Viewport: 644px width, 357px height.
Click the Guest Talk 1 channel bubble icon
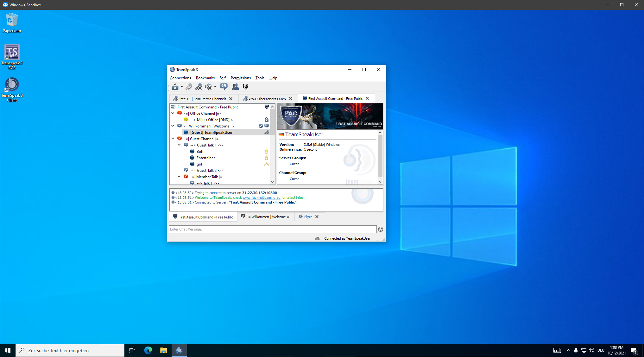tap(186, 145)
